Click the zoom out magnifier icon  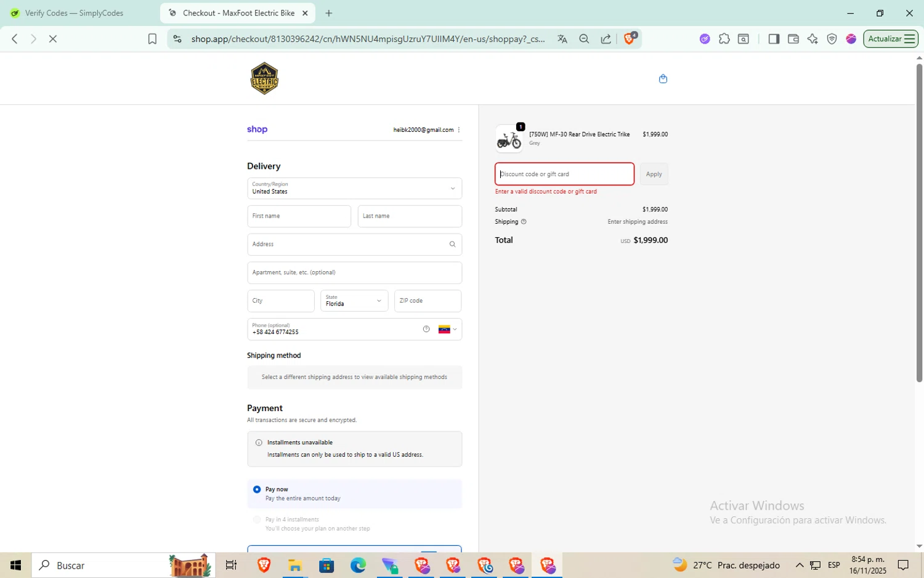[x=584, y=39]
